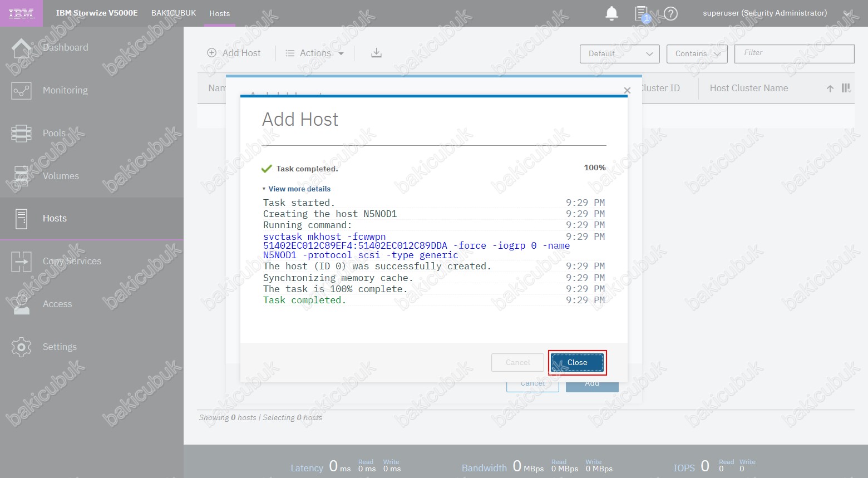Click into the Filter text field
This screenshot has height=478, width=868.
tap(795, 54)
